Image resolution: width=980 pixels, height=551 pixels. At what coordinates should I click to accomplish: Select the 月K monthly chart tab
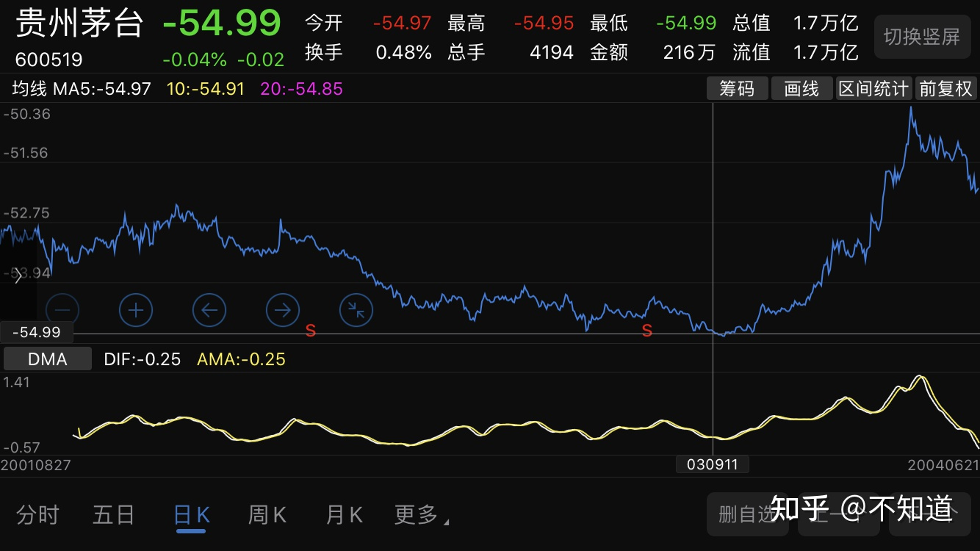[x=344, y=515]
